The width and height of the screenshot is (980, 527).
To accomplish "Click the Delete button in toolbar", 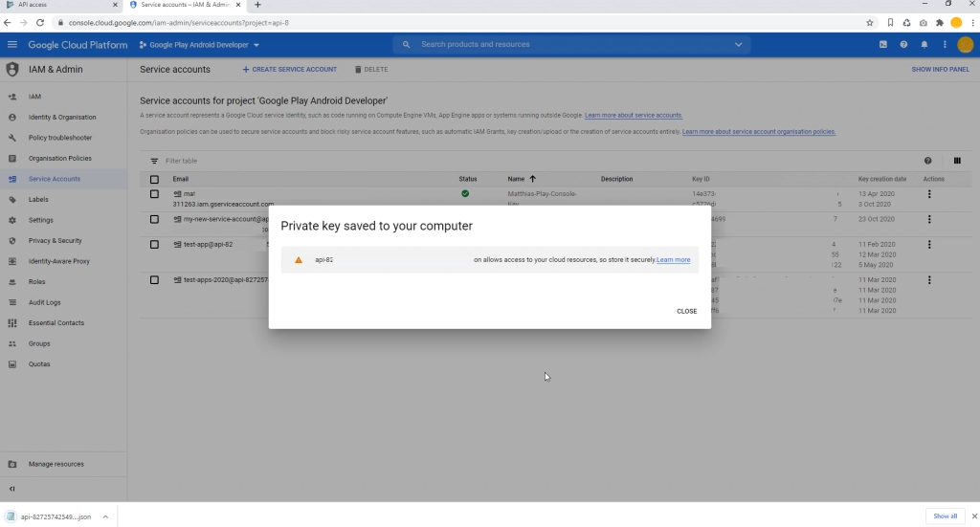I will [371, 69].
